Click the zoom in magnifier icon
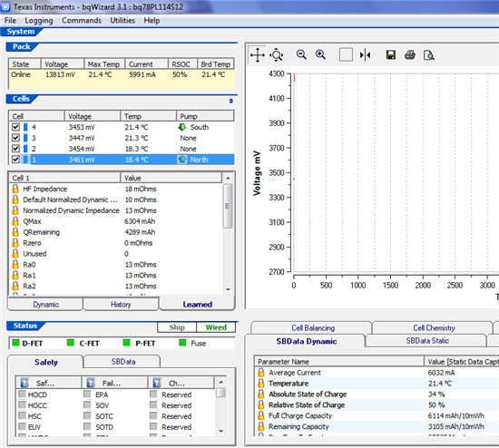This screenshot has height=448, width=499. (320, 54)
